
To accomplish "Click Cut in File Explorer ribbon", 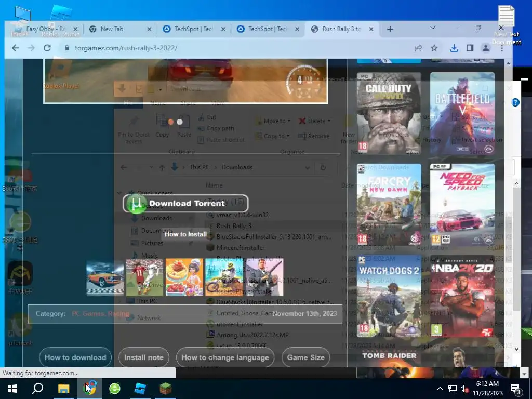I will point(207,117).
